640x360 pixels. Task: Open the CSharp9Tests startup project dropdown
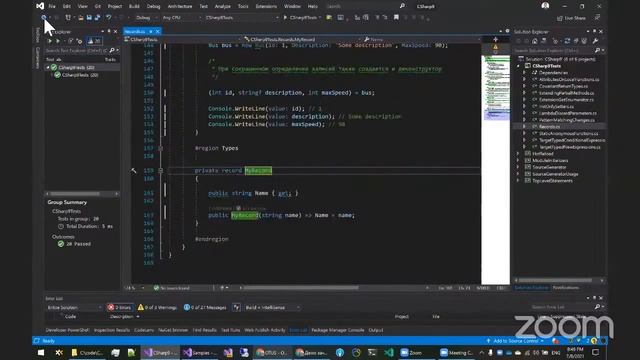[x=242, y=18]
